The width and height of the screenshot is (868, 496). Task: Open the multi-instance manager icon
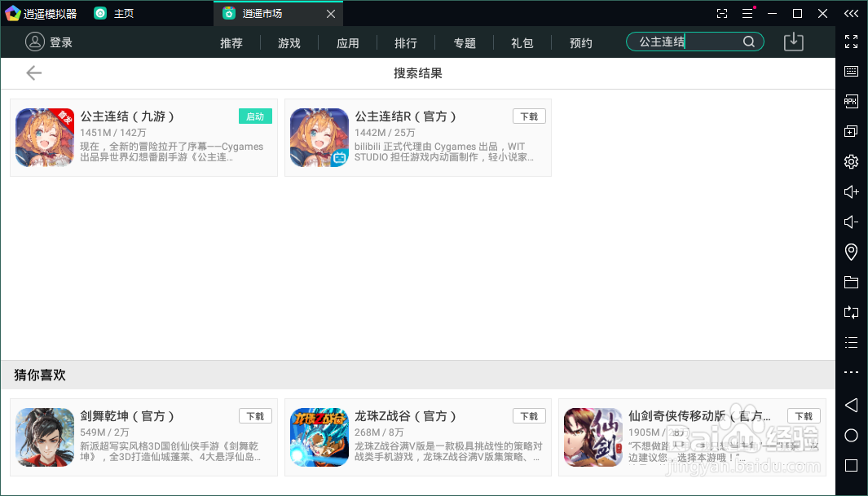[852, 132]
